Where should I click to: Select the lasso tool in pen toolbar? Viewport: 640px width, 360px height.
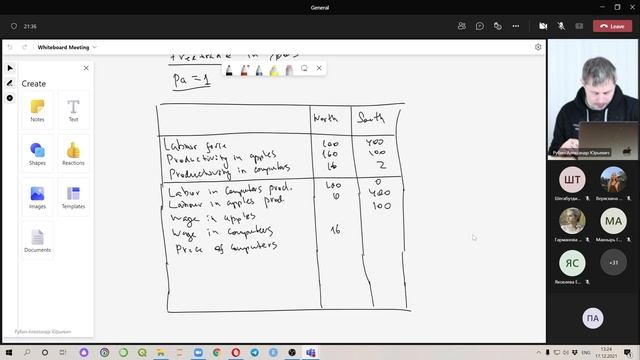tap(304, 68)
